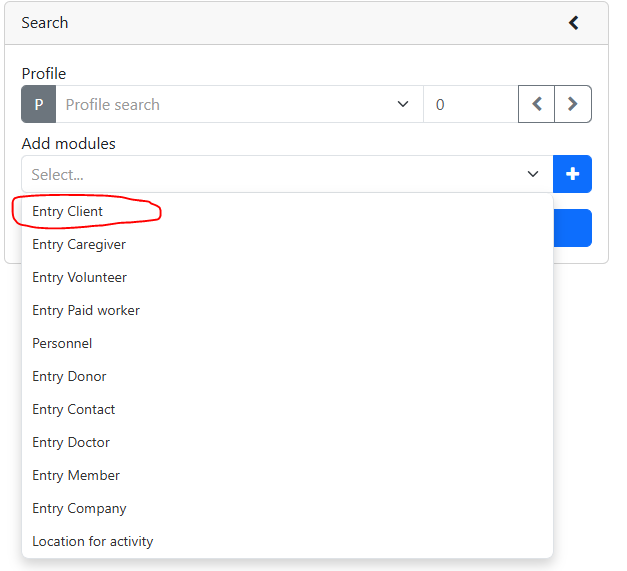Select Entry Company from the list
The height and width of the screenshot is (571, 627).
click(79, 509)
